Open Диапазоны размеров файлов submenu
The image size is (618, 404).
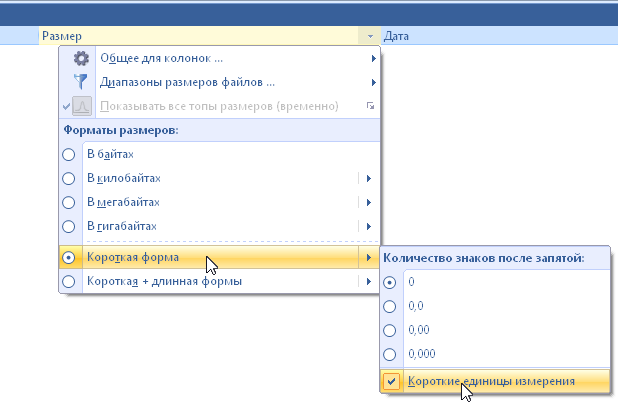click(x=219, y=82)
